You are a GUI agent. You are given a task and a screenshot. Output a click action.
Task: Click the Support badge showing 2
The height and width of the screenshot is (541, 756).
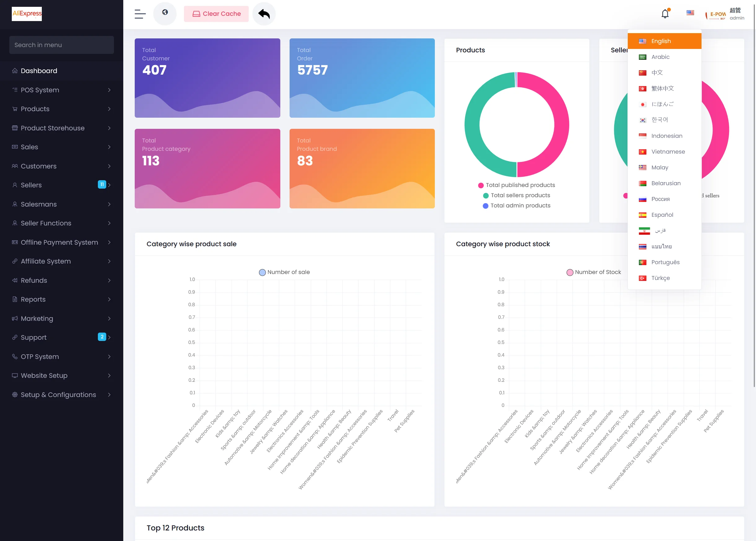(102, 337)
